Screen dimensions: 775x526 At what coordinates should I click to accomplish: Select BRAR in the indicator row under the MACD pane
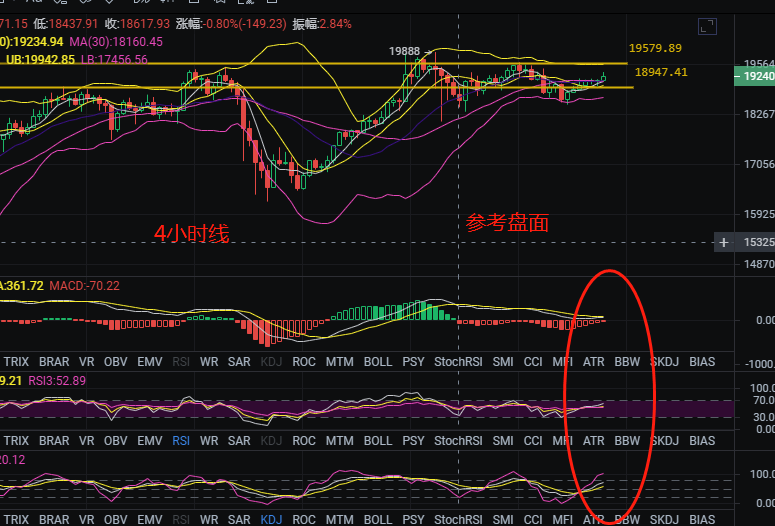(x=54, y=362)
